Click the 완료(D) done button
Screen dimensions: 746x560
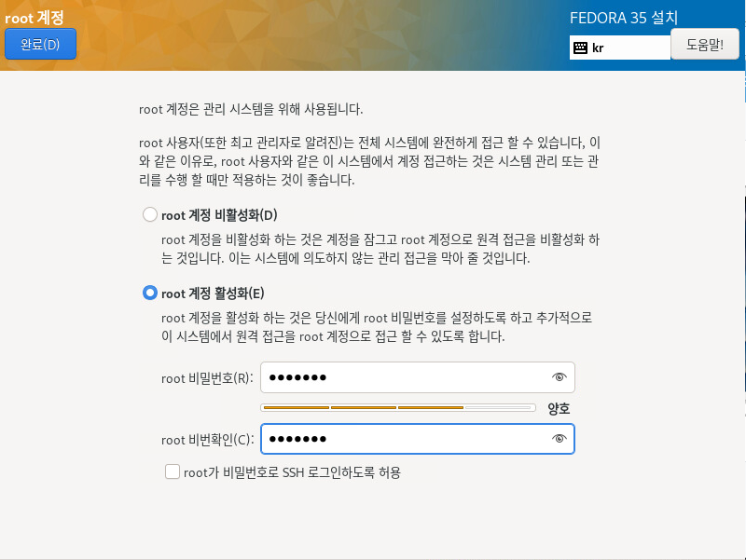click(x=40, y=44)
